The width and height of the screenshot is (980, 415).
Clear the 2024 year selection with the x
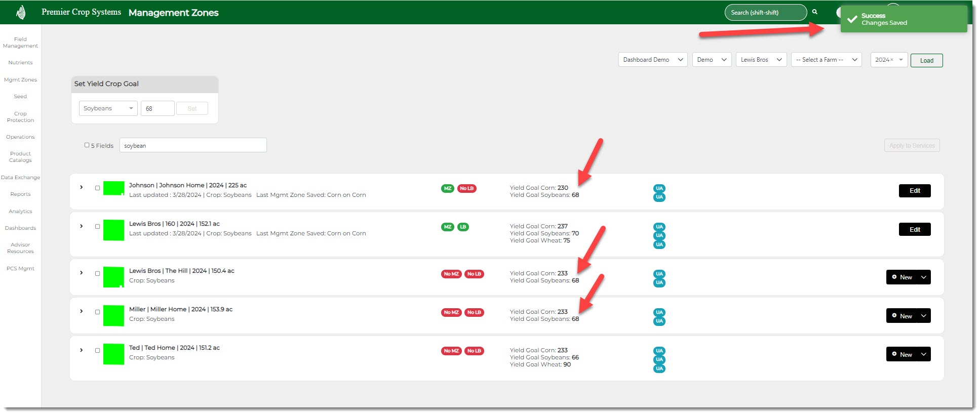tap(892, 60)
